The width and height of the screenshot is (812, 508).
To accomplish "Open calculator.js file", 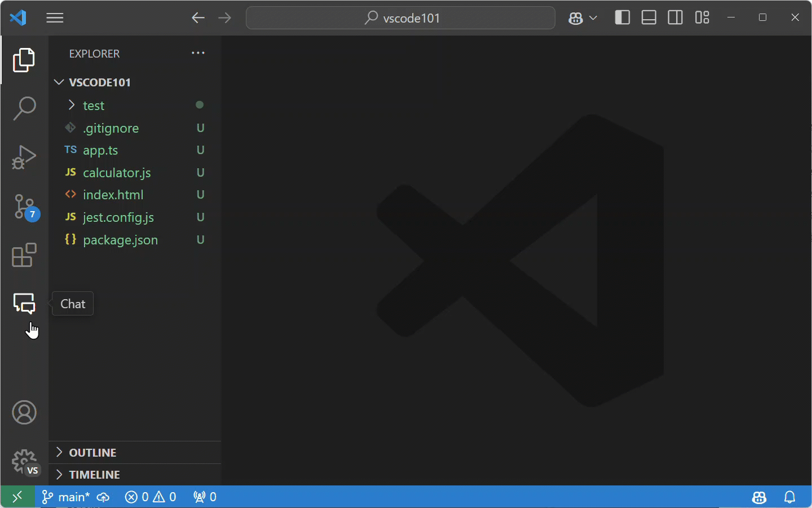I will [117, 173].
